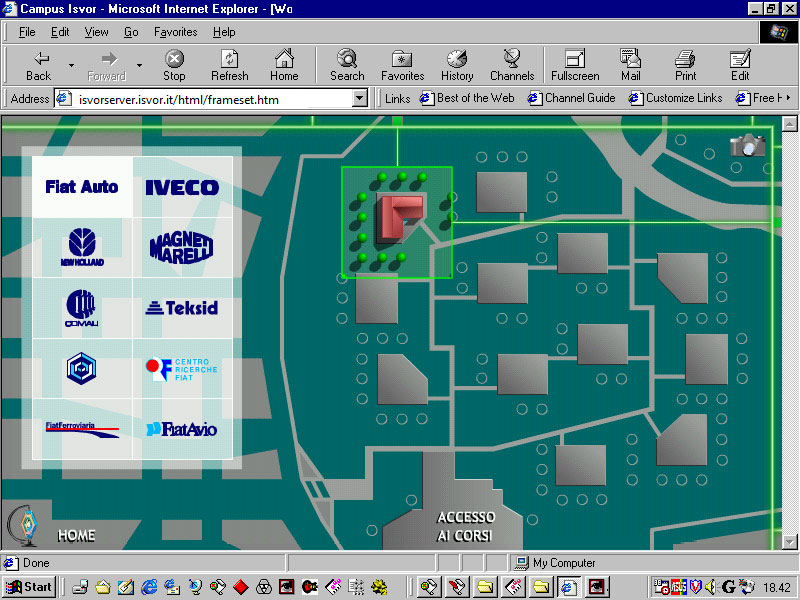Print the current page
This screenshot has height=600, width=800.
685,66
